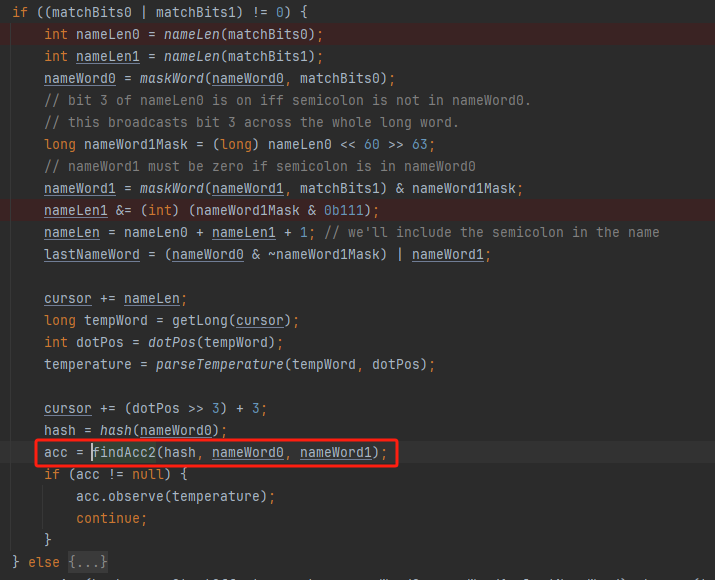715x580 pixels.
Task: Click the closing brace of the acc if block
Action: tap(47, 540)
